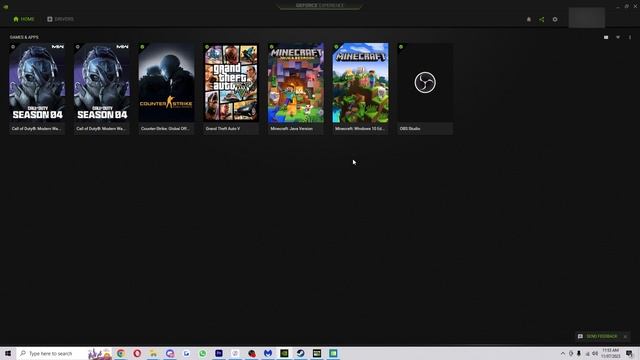Click the Send Feedback button
The width and height of the screenshot is (640, 360).
598,336
